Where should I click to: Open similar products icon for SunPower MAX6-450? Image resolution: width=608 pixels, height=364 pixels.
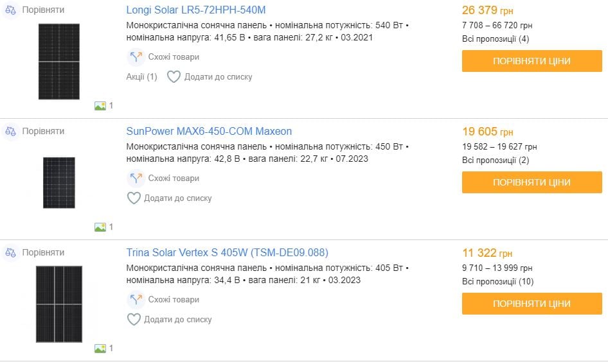[136, 178]
